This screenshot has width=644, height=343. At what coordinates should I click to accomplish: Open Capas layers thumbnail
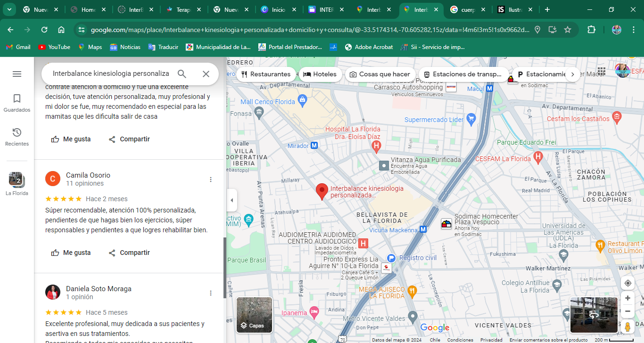(x=254, y=315)
